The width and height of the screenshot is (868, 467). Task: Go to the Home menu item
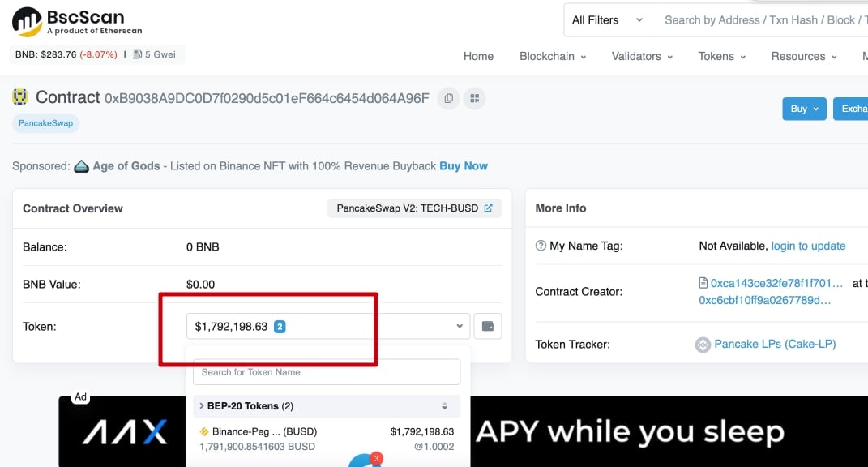tap(478, 56)
